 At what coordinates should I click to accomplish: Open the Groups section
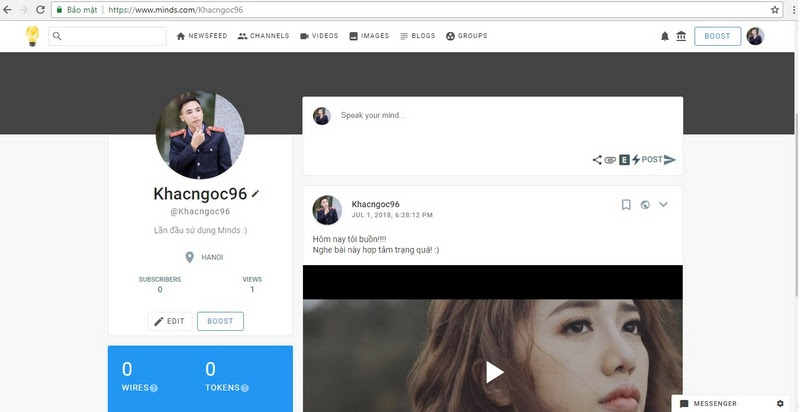tap(466, 36)
